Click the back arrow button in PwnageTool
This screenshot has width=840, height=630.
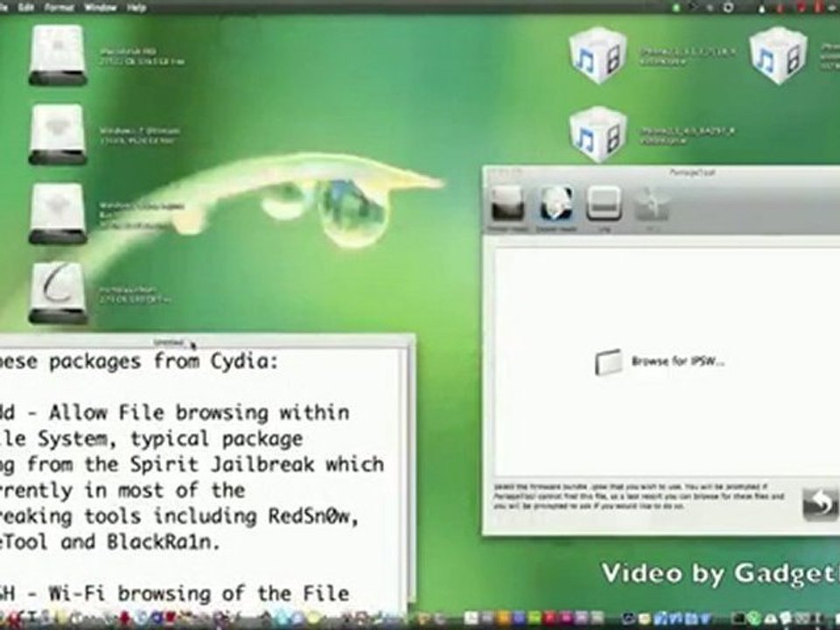[x=821, y=504]
